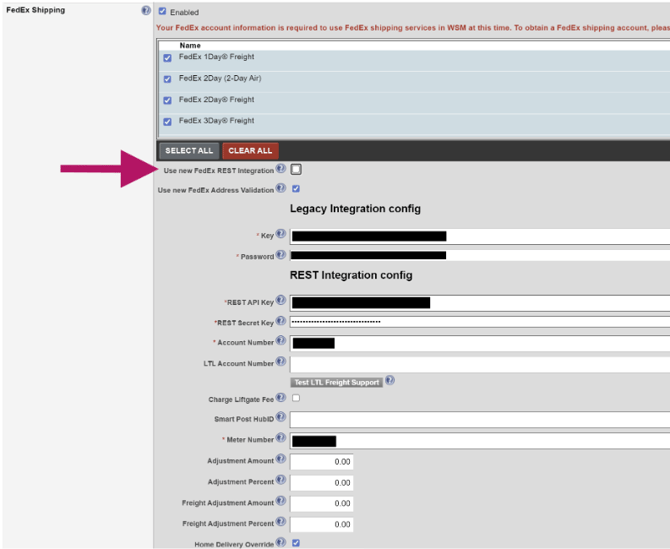
Task: Show help for Adjustment Amount
Action: [x=280, y=459]
